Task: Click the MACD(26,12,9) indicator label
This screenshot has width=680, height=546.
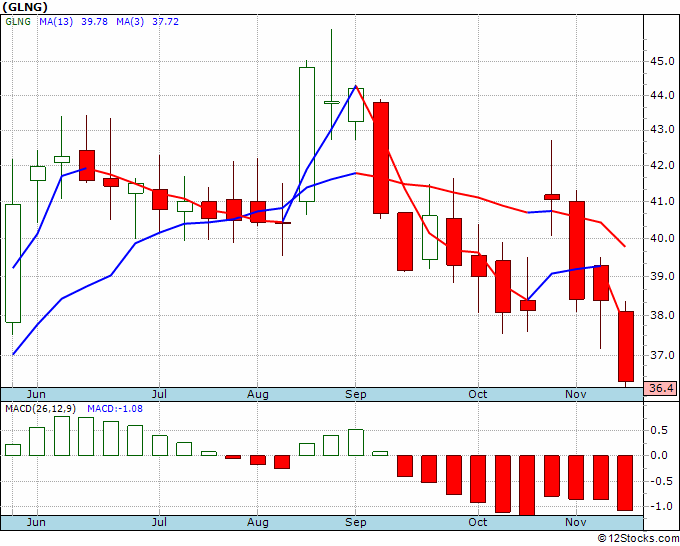Action: coord(40,409)
